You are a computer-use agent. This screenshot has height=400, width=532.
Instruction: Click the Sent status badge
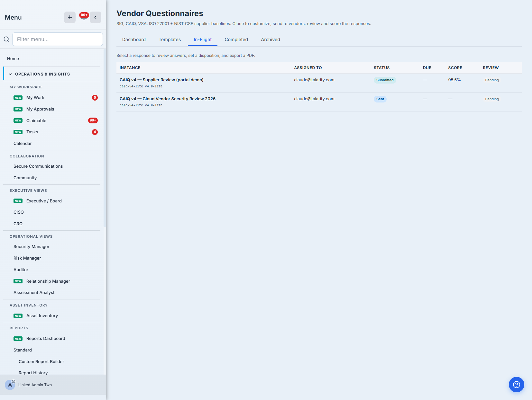(380, 99)
